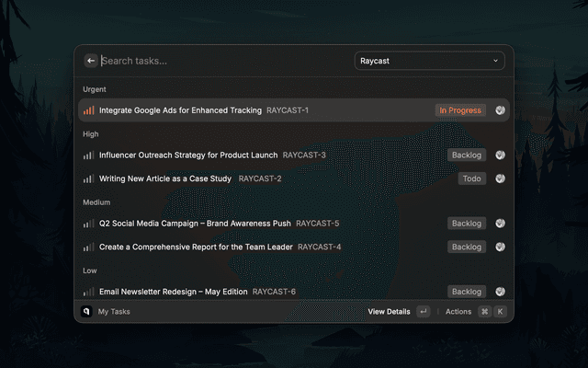The height and width of the screenshot is (368, 588).
Task: Click the In Progress status tag
Action: click(x=460, y=110)
